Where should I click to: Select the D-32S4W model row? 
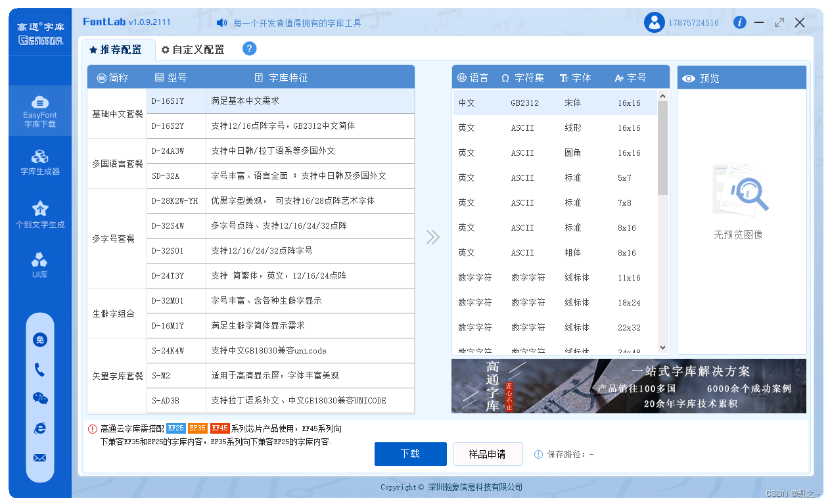click(281, 226)
